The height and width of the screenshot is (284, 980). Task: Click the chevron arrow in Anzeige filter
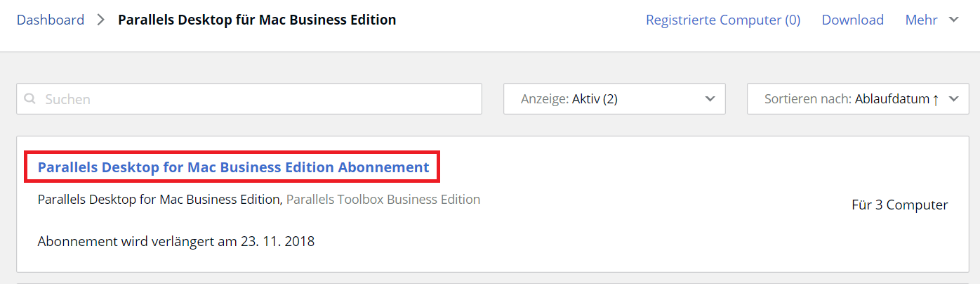(x=710, y=99)
